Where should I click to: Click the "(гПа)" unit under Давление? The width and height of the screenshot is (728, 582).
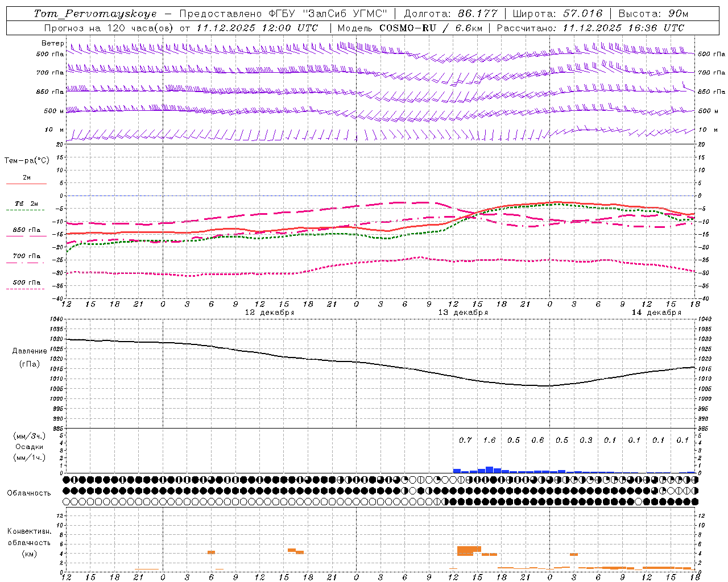point(30,364)
